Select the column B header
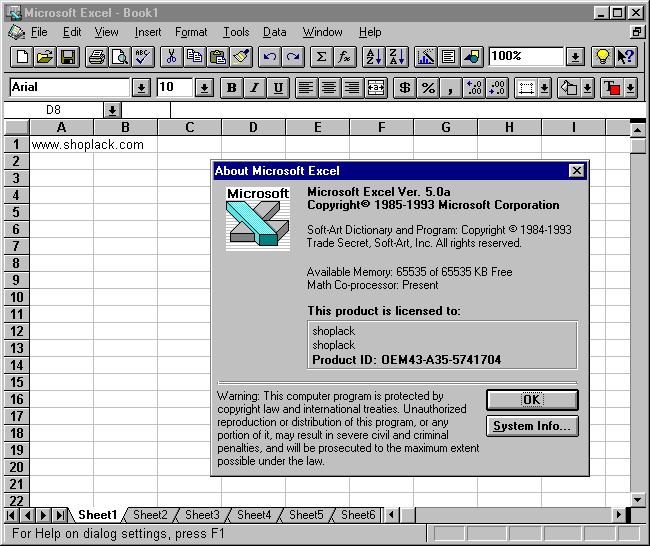650x546 pixels. pyautogui.click(x=126, y=127)
